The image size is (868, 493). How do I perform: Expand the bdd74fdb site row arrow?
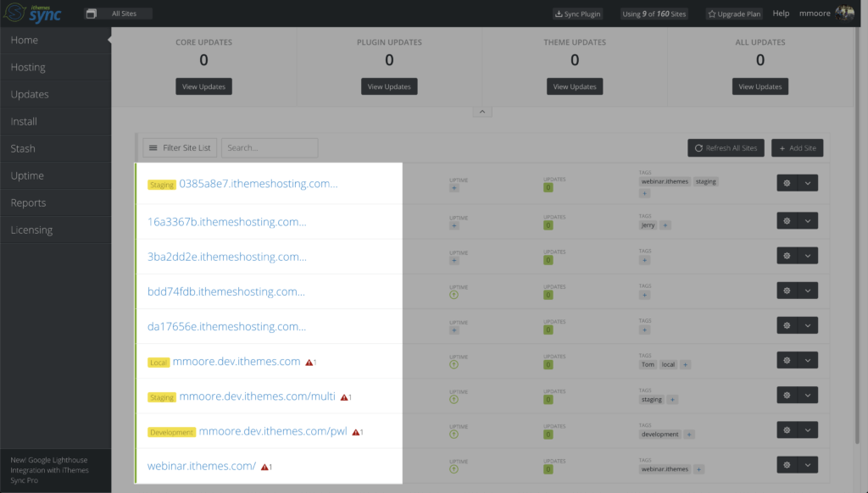point(808,291)
